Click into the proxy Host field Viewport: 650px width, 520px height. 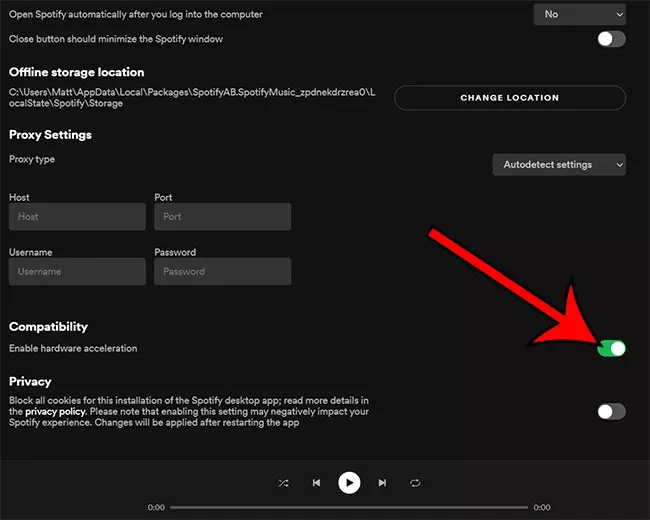coord(77,217)
